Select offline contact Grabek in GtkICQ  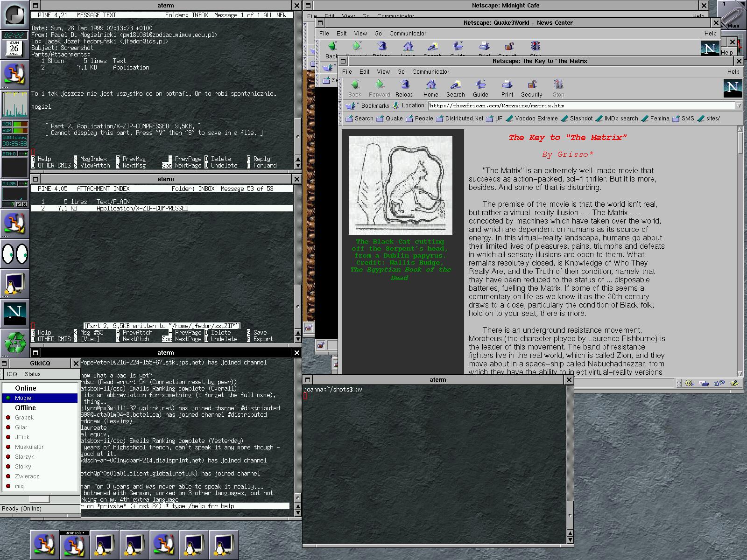point(40,418)
